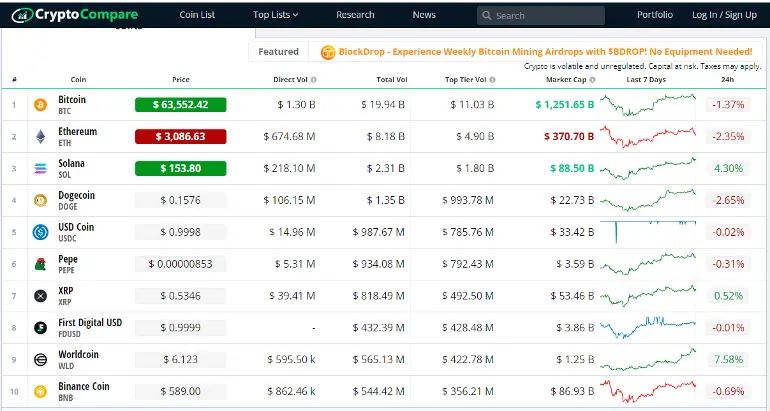Click Log In / Sign Up link
Image resolution: width=770 pixels, height=411 pixels.
724,15
